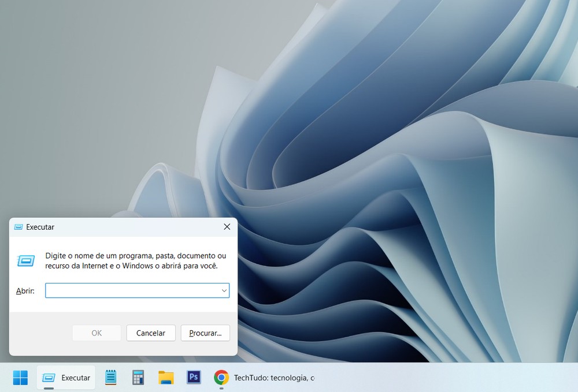Click the Executar icon in the dialog title bar
578x392 pixels.
click(x=18, y=227)
